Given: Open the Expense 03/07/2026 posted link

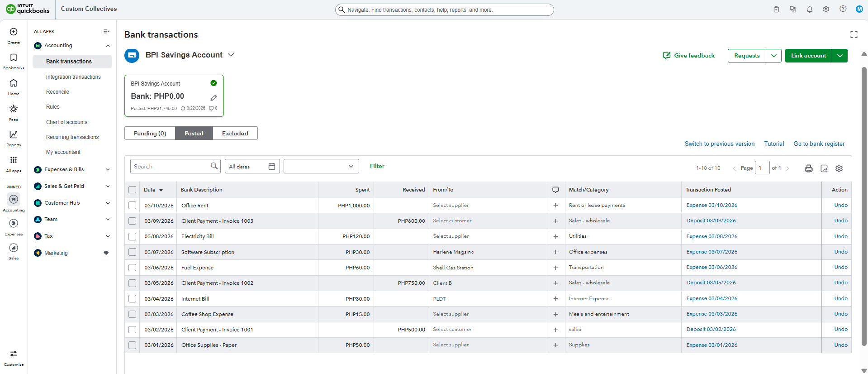Looking at the screenshot, I should coord(712,252).
